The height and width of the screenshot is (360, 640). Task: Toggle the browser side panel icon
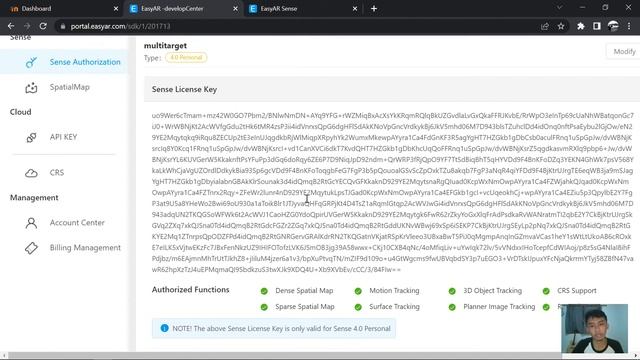pos(597,26)
